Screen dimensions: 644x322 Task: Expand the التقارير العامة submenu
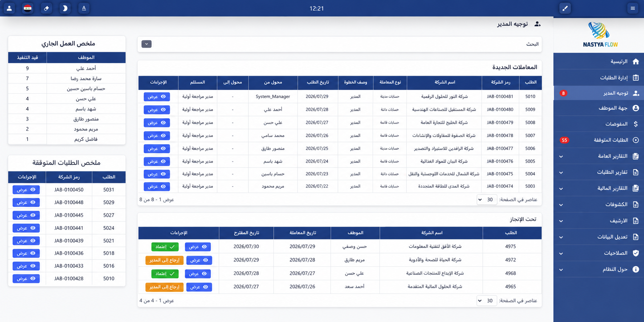coord(599,156)
